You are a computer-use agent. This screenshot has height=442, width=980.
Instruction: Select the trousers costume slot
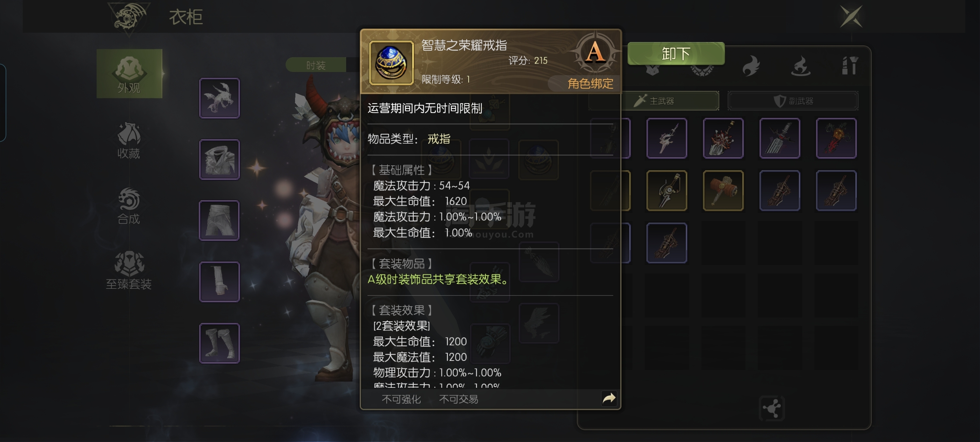click(x=219, y=220)
